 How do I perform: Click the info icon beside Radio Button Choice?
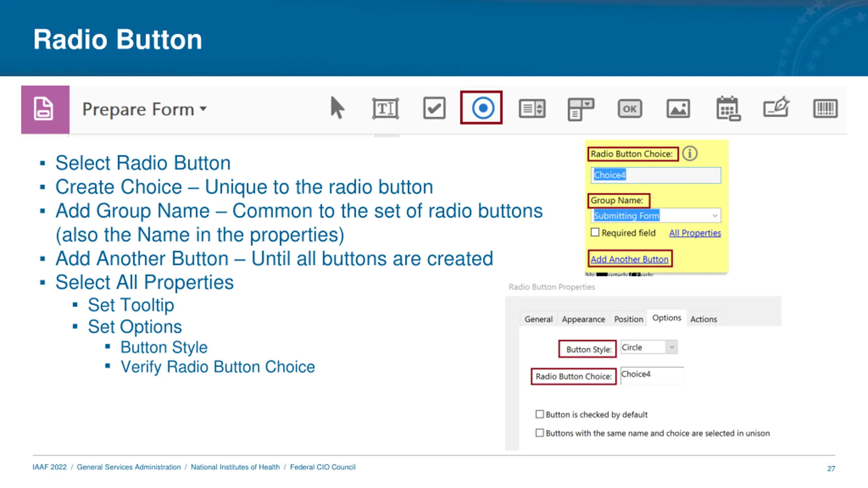tap(690, 154)
